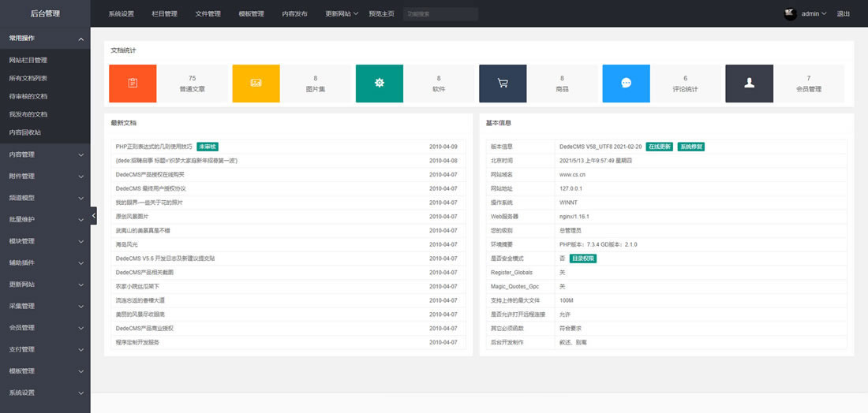Expand the 内容管理 sidebar menu
The image size is (868, 413).
(45, 154)
